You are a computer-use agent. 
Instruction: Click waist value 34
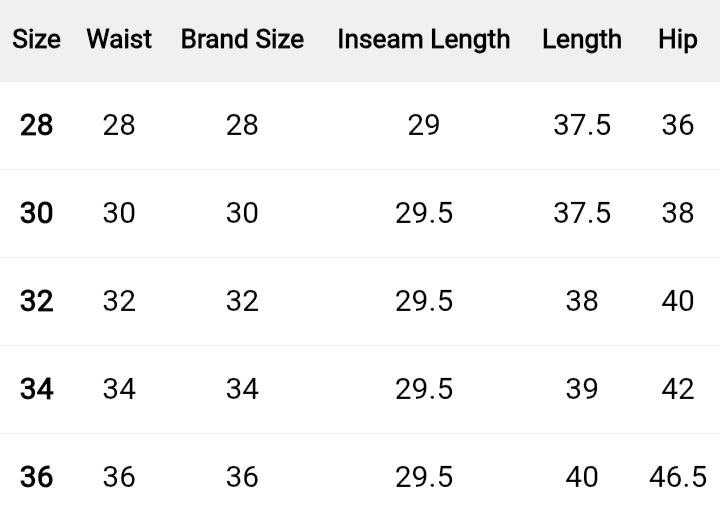pyautogui.click(x=119, y=389)
